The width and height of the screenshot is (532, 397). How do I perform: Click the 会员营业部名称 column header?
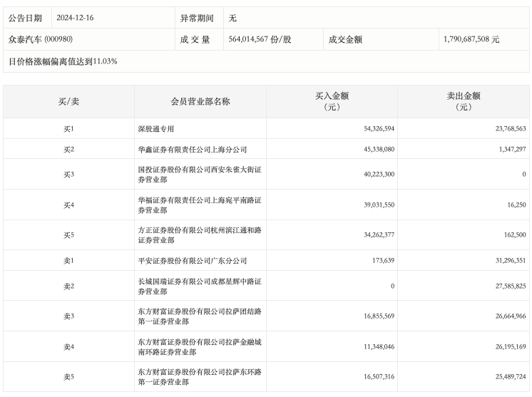tap(200, 101)
